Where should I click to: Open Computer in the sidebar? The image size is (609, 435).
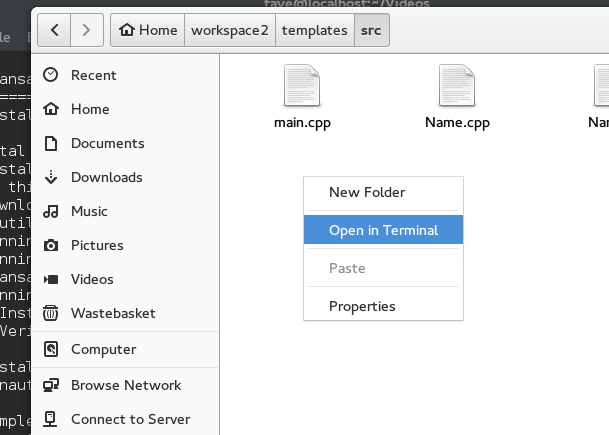125,349
